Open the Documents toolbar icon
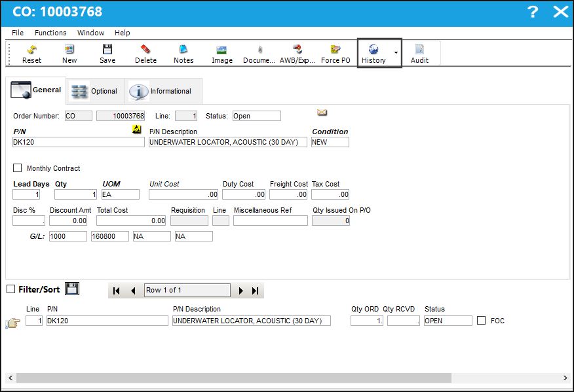Screen dimensions: 574x392 click(259, 54)
